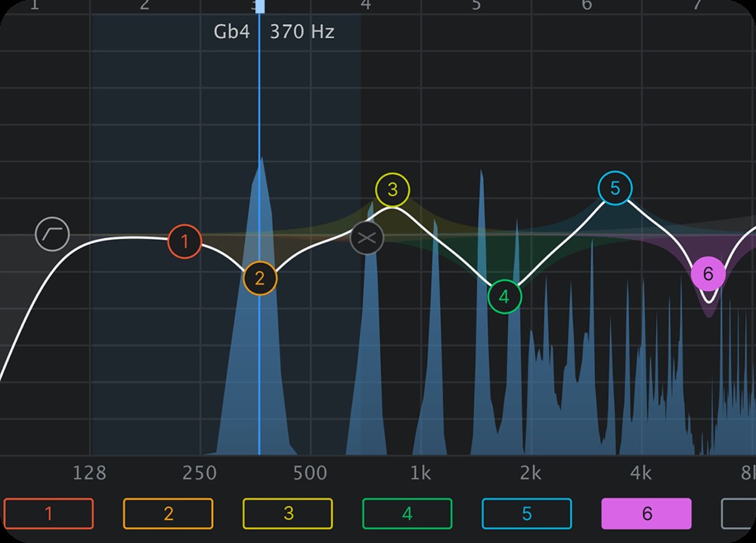Select orange EQ band node 2
Viewport: 756px width, 543px height.
pyautogui.click(x=260, y=278)
